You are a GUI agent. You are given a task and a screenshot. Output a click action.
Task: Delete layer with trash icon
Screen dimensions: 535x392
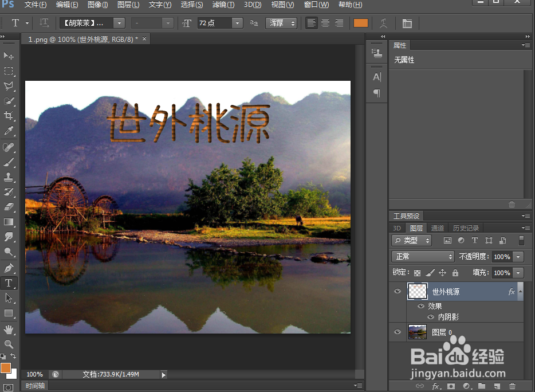point(512,386)
